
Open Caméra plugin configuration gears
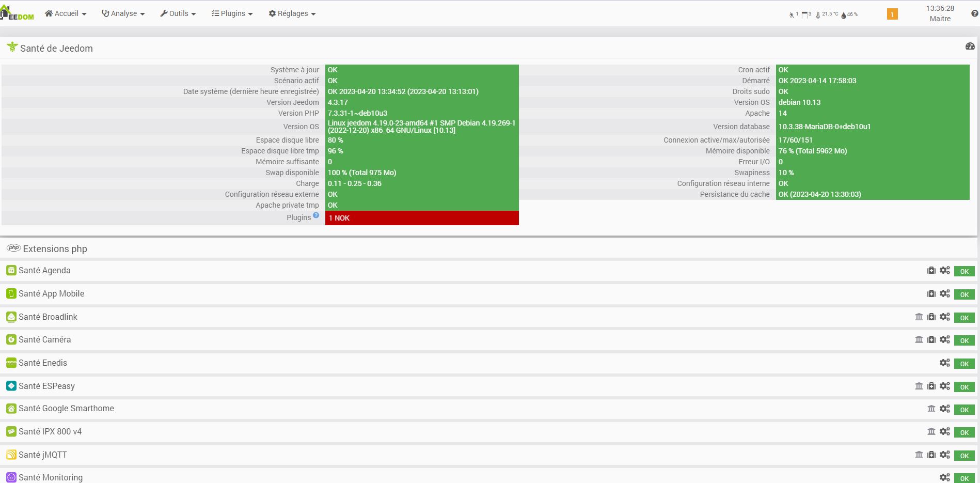[x=945, y=339]
